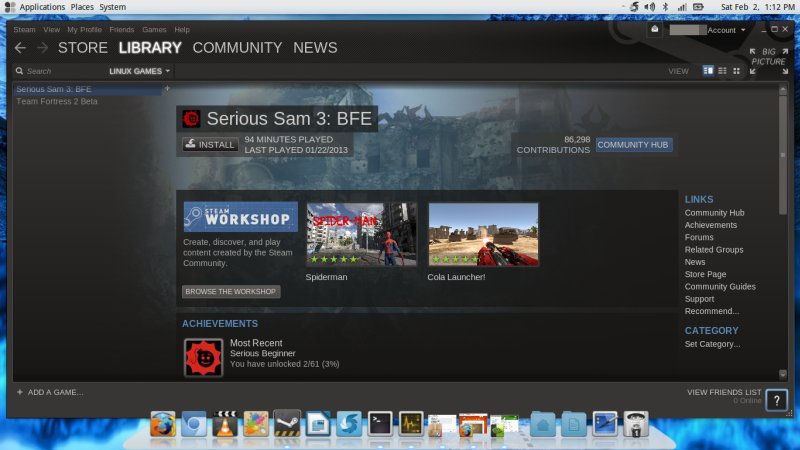Viewport: 800px width, 450px height.
Task: Switch to detail view mode
Action: [708, 71]
